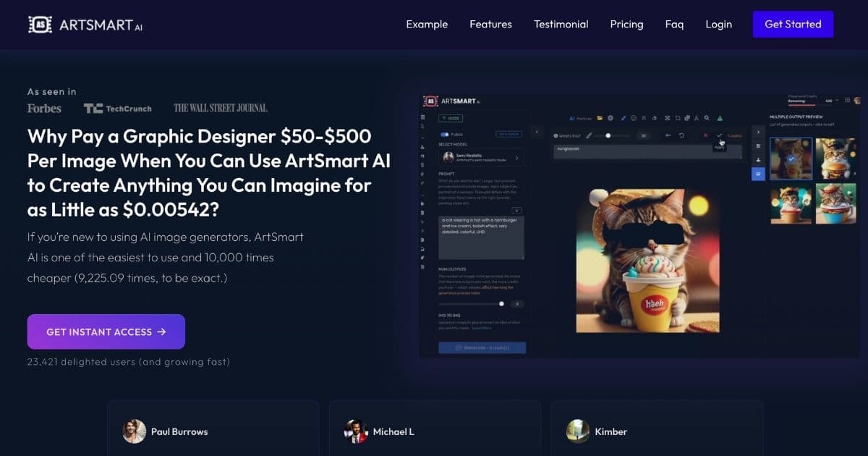Click the undo icon in the inpaint bar
Viewport: 868px width, 456px height.
coord(681,135)
